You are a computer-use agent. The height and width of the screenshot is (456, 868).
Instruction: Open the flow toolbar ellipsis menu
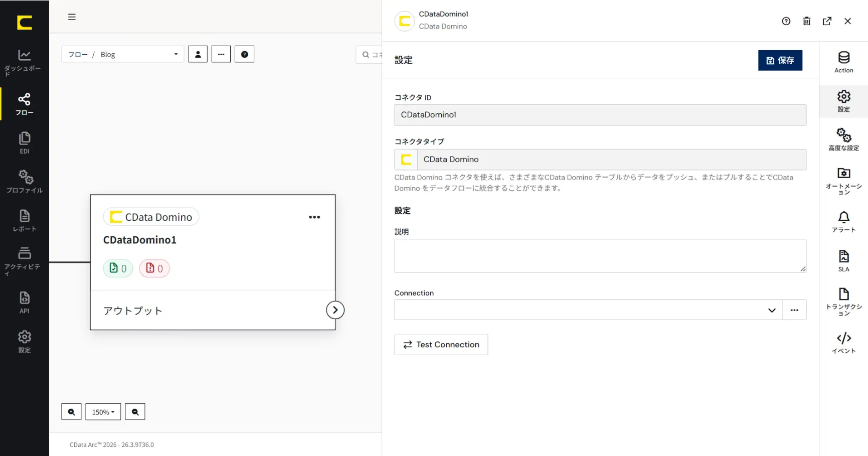pyautogui.click(x=221, y=54)
